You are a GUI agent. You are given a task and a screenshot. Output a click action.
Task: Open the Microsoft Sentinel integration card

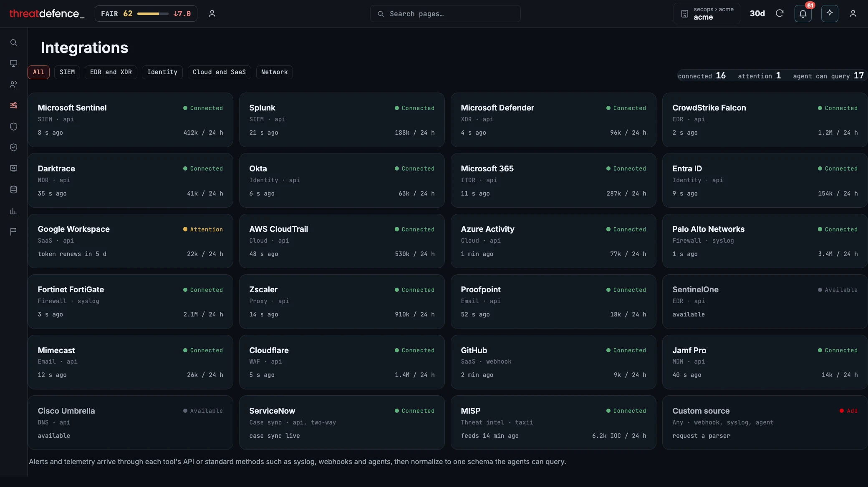pyautogui.click(x=130, y=120)
